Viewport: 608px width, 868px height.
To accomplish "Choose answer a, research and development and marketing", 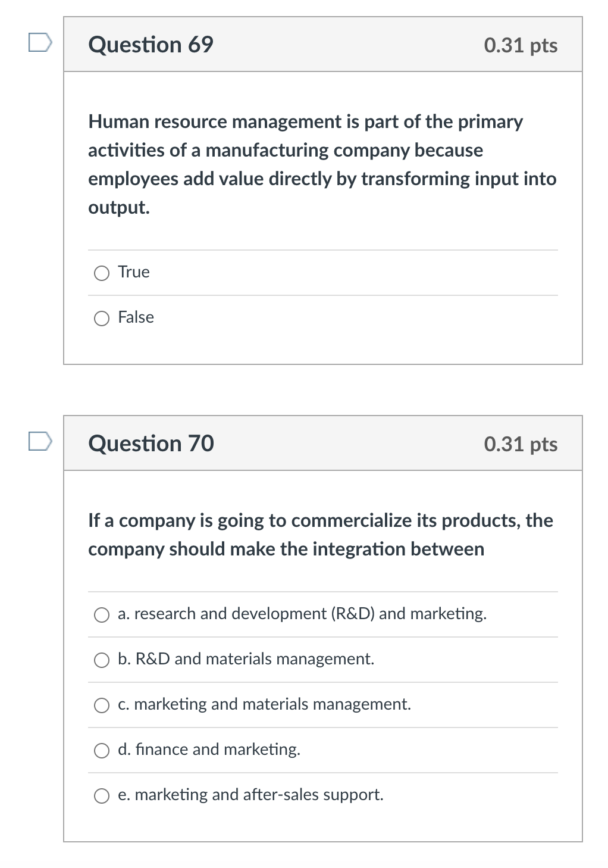I will pyautogui.click(x=102, y=615).
